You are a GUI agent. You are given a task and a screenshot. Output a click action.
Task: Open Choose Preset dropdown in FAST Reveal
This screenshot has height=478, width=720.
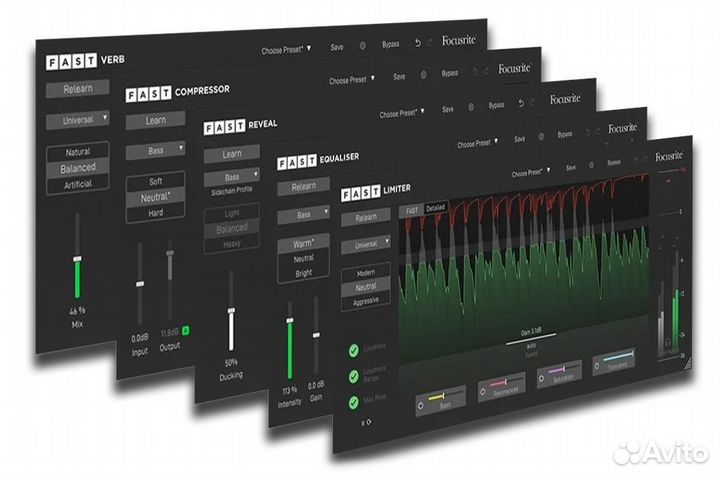402,113
